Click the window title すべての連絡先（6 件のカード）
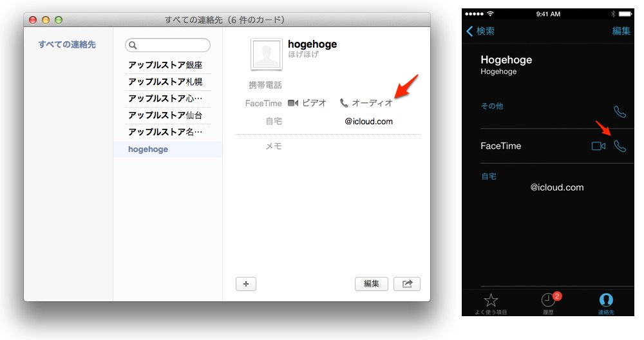 pyautogui.click(x=225, y=20)
